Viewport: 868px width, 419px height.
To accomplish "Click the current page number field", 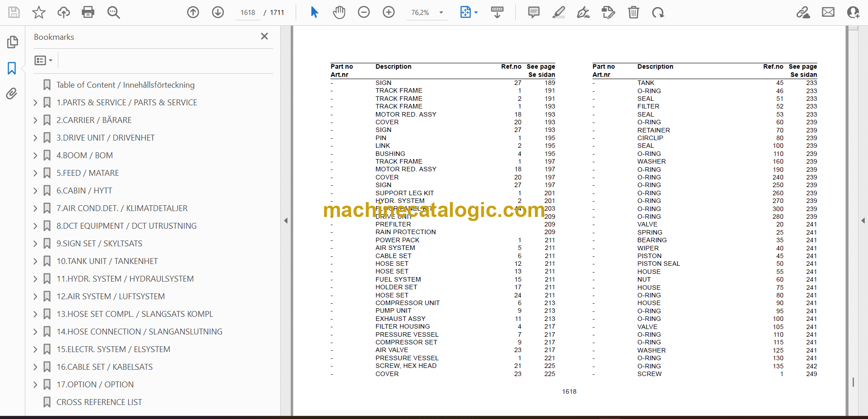I will click(248, 13).
